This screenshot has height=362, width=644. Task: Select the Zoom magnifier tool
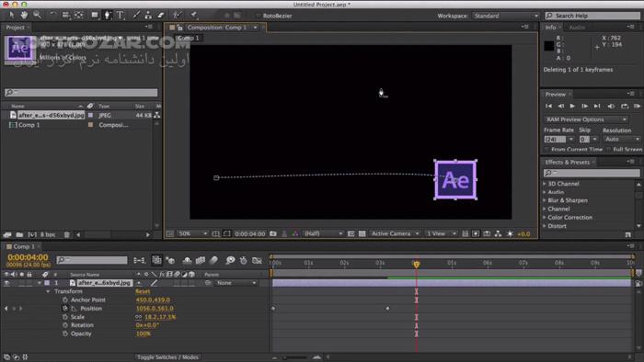click(37, 16)
